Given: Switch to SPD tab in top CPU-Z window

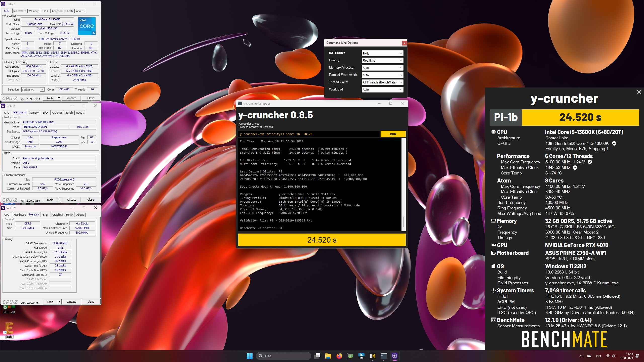Looking at the screenshot, I should (45, 11).
